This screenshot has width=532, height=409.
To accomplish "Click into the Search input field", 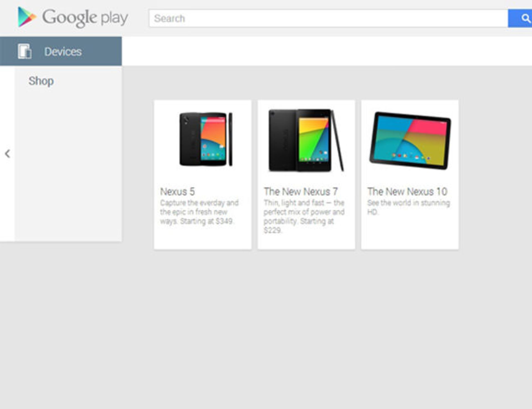I will pyautogui.click(x=328, y=18).
